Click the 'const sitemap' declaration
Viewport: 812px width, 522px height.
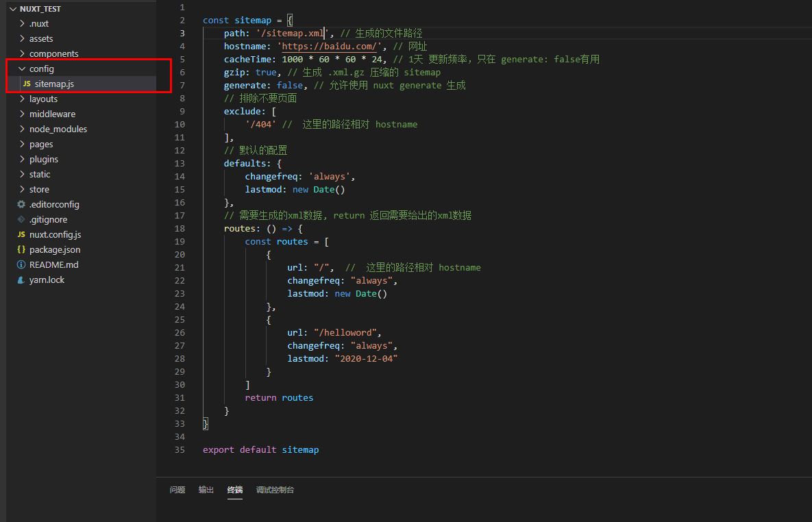point(237,20)
